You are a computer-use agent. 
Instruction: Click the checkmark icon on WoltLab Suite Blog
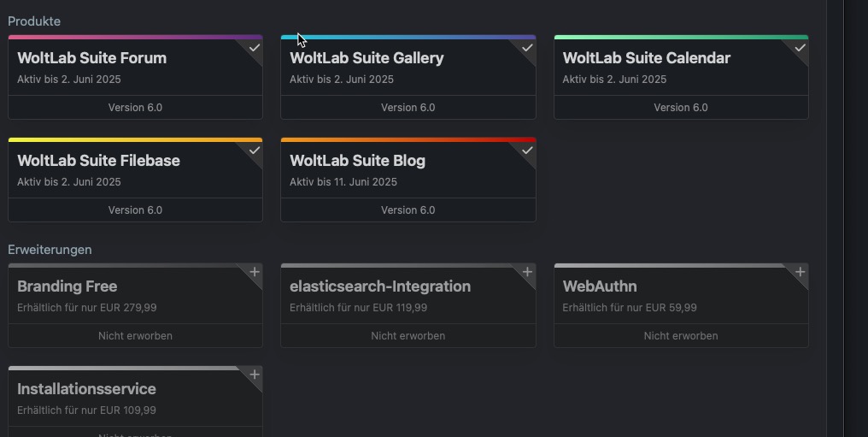point(527,151)
